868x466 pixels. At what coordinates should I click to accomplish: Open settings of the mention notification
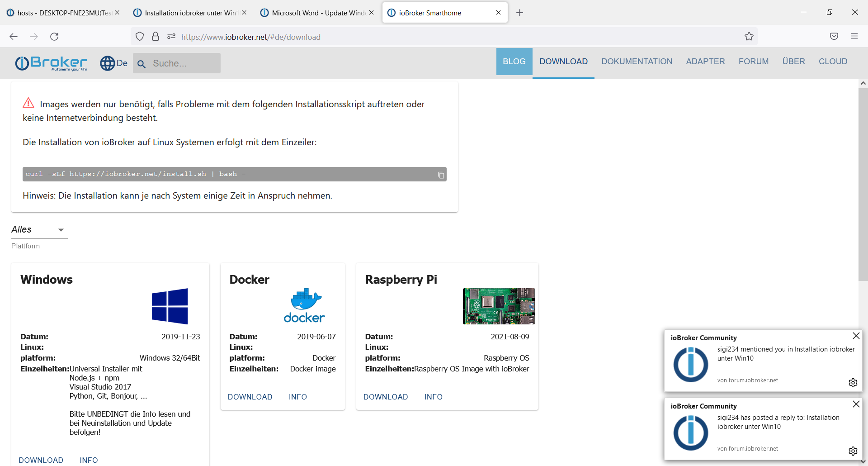coord(853,383)
